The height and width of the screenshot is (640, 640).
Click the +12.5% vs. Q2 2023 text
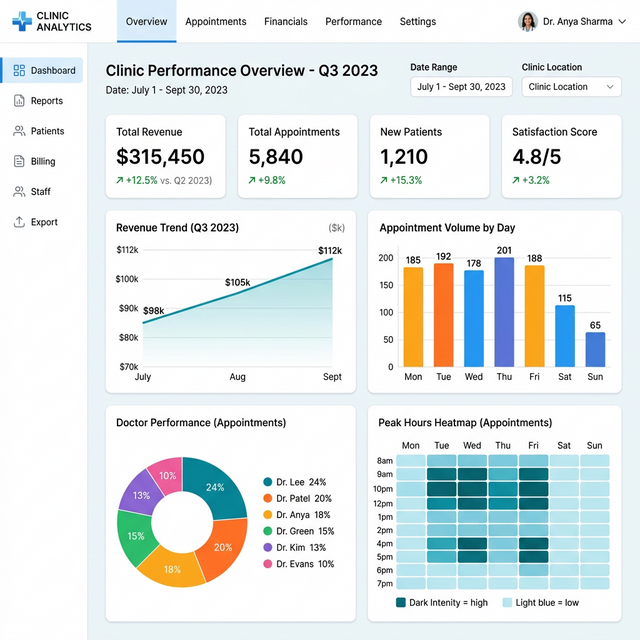click(x=169, y=180)
